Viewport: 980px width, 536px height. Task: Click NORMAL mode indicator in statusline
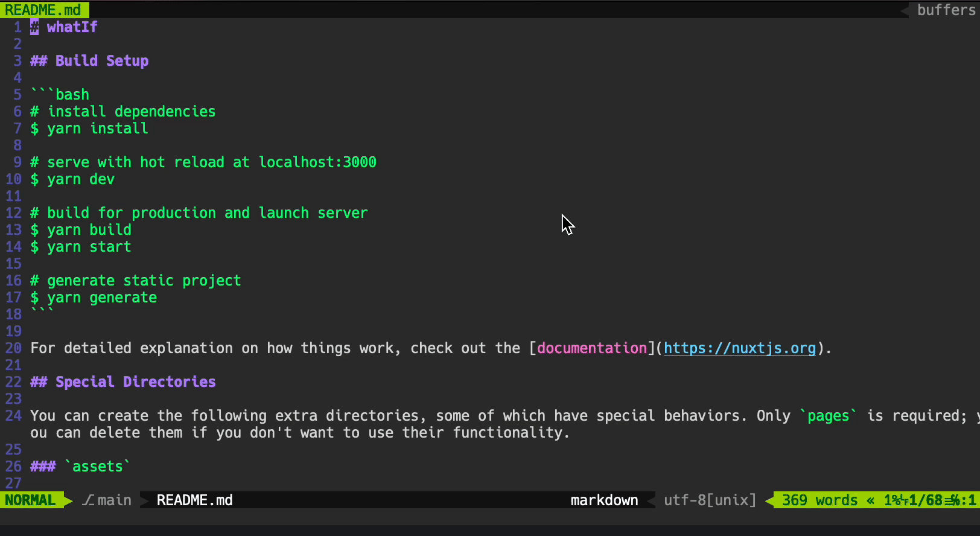click(x=30, y=500)
